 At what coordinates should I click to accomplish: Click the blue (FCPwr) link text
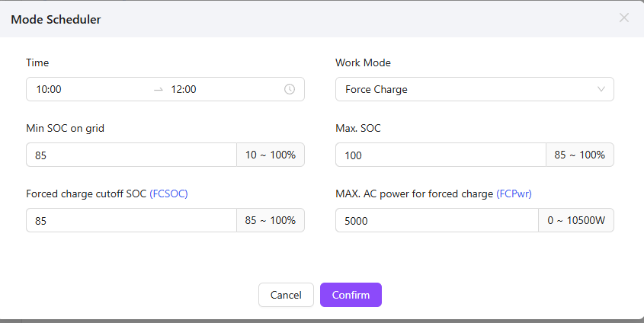(x=514, y=194)
